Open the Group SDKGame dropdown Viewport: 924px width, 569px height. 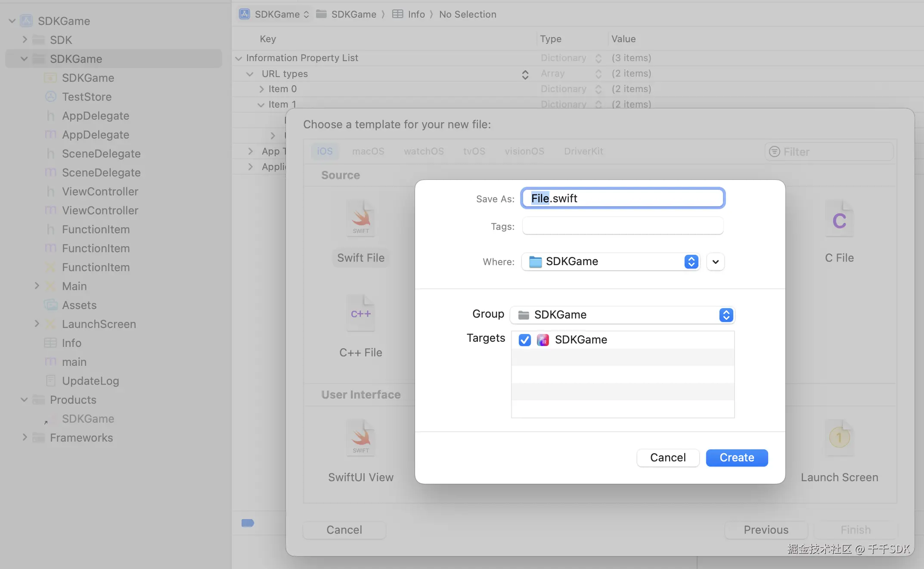pos(622,315)
